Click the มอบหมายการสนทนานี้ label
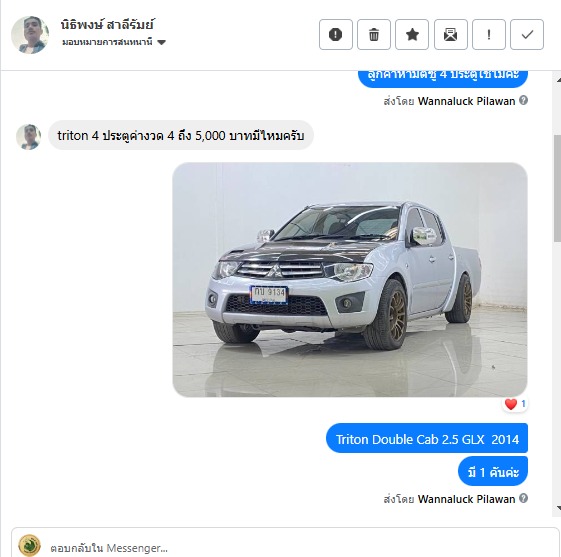Viewport: 561px width, 557px height. point(107,42)
